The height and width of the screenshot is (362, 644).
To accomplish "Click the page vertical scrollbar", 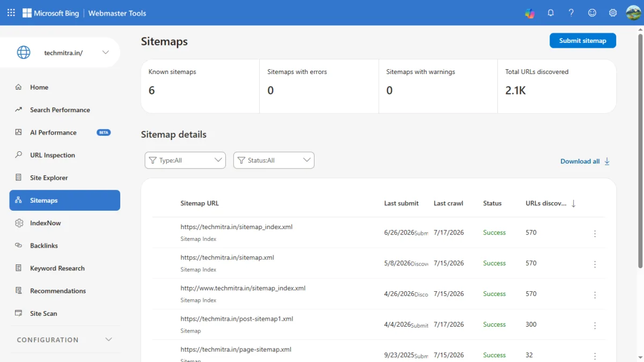I will point(640,150).
